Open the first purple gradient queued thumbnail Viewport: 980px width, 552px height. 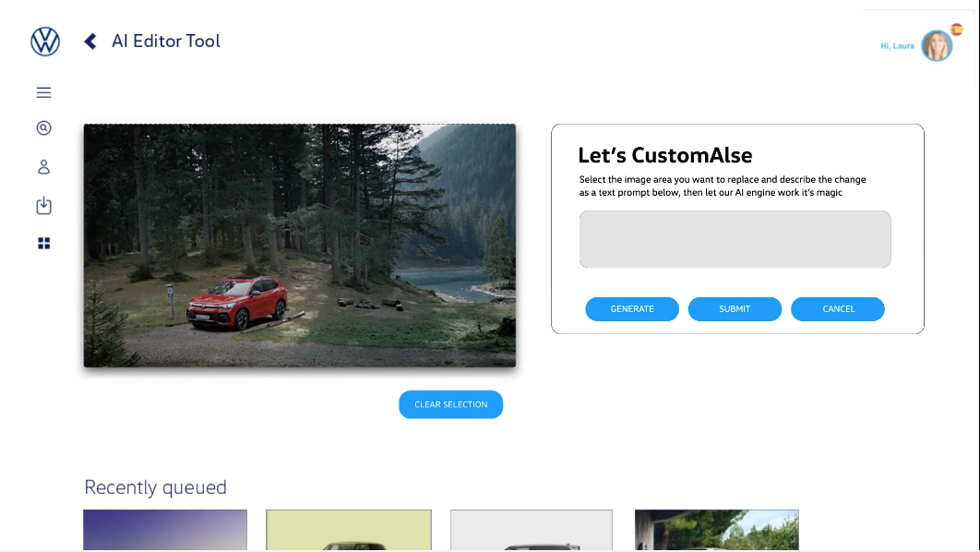click(x=165, y=529)
